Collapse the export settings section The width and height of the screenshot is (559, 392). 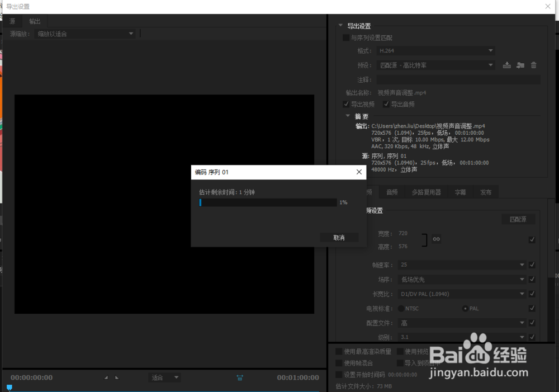tap(340, 26)
